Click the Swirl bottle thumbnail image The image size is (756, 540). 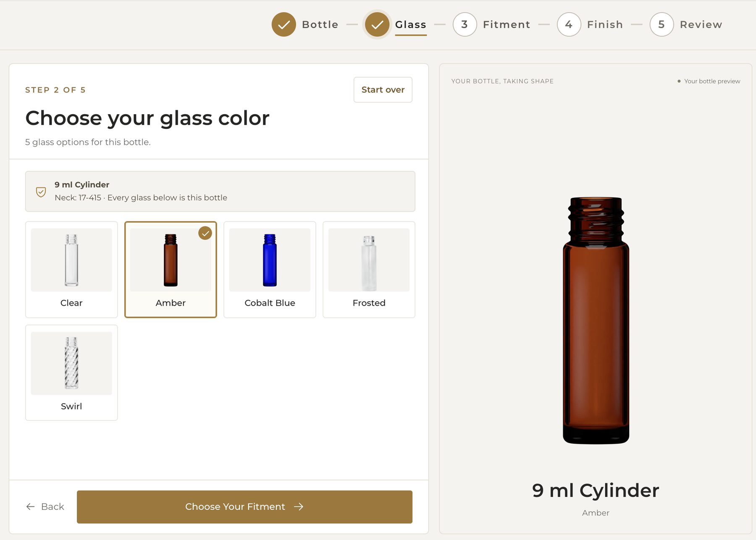(71, 363)
